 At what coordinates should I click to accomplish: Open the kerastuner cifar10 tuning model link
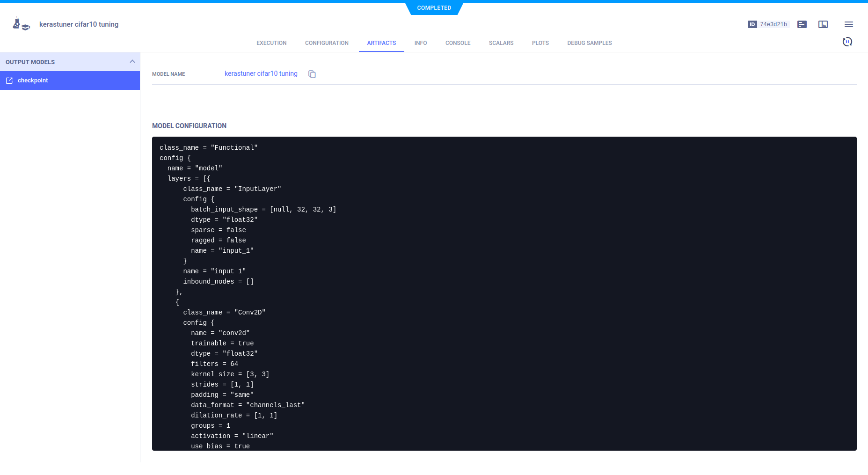261,73
